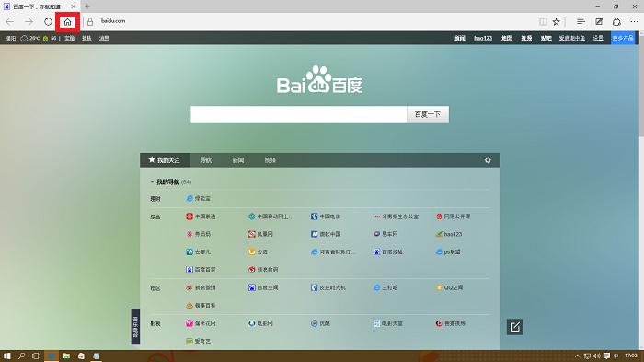
Task: Open 优酷 shortcut
Action: pyautogui.click(x=320, y=323)
